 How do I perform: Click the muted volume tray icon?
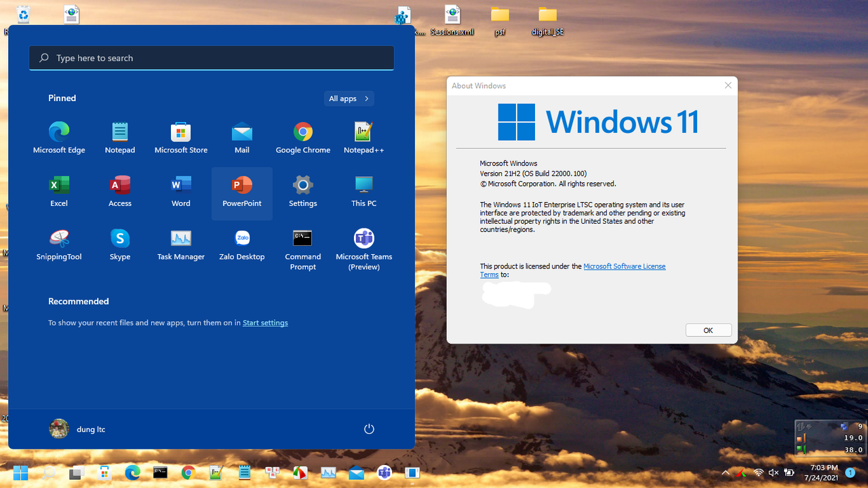pos(774,472)
